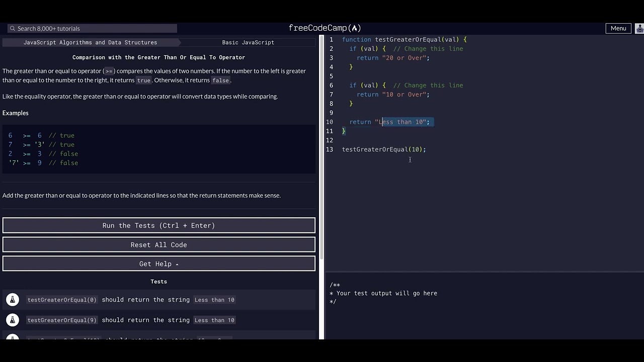Select the lesson title heading text
The height and width of the screenshot is (362, 644).
tap(159, 58)
